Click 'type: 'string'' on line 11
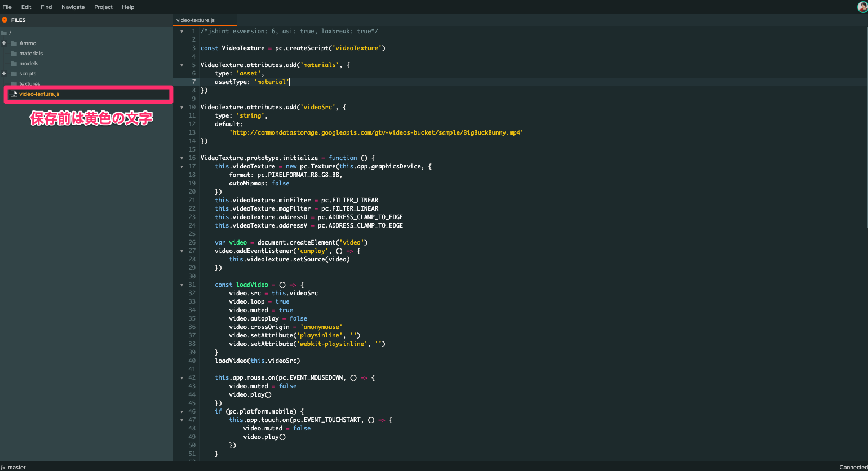Screen dimensions: 868x471 point(240,116)
